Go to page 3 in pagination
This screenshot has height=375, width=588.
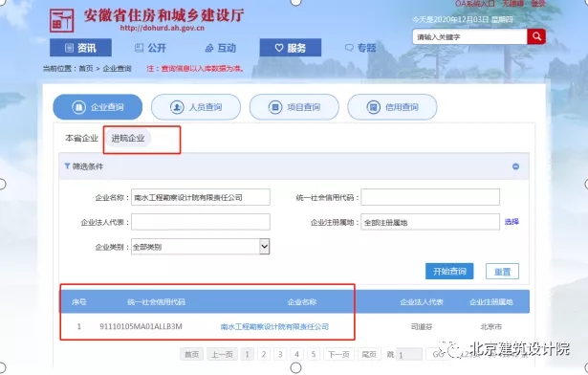[280, 354]
